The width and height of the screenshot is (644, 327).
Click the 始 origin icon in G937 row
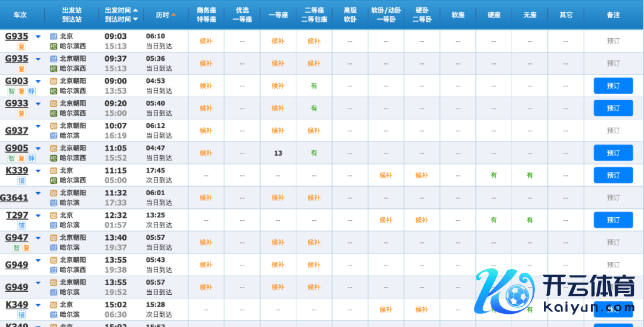pyautogui.click(x=54, y=126)
